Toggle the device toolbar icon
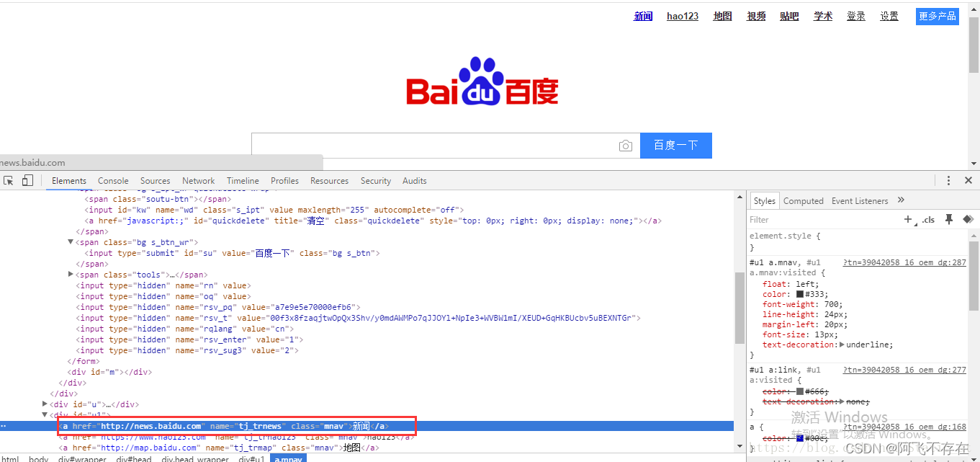This screenshot has height=462, width=980. [27, 180]
